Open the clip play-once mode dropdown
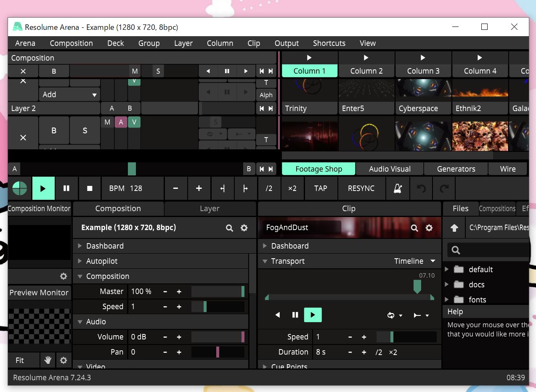Viewport: 536px width, 392px height. point(421,315)
